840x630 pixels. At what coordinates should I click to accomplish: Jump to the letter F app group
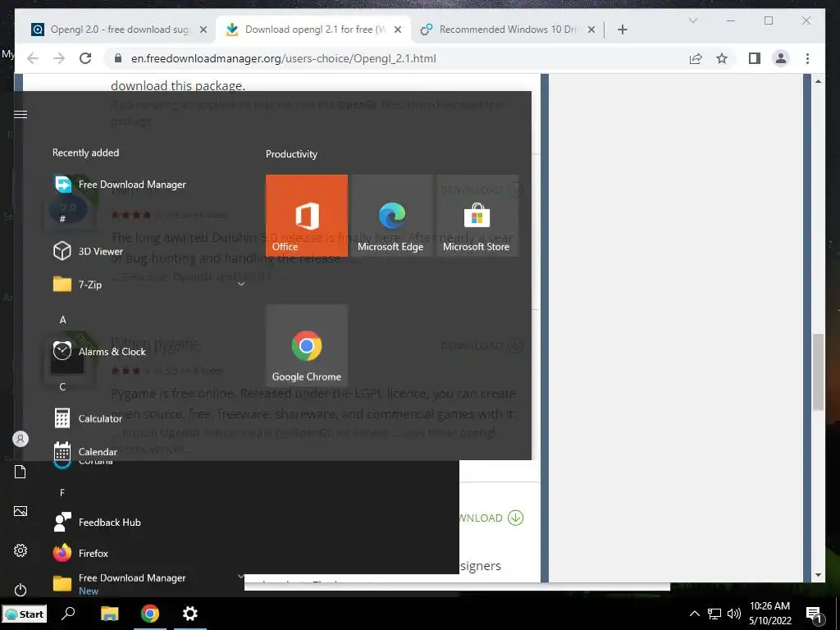(62, 492)
